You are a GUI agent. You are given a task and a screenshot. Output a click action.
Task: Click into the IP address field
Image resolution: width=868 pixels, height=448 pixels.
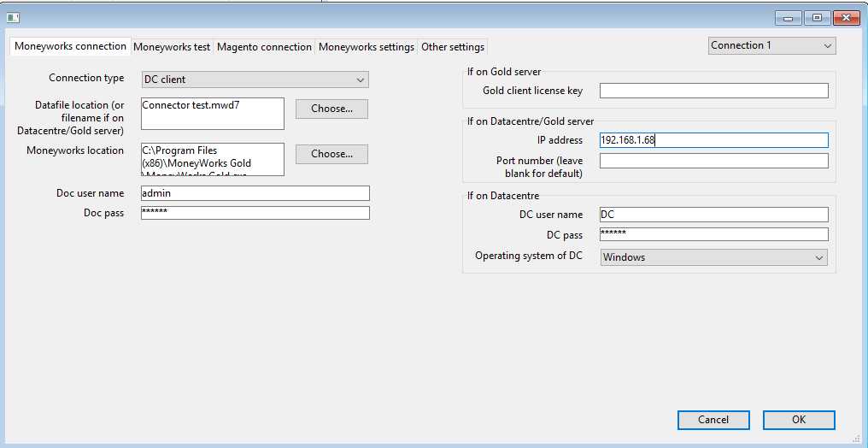714,140
